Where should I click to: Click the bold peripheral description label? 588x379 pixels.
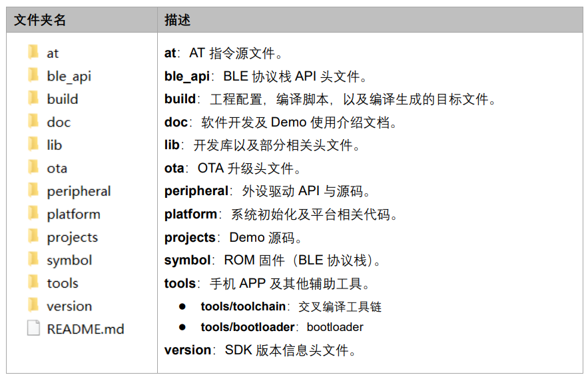pos(196,191)
